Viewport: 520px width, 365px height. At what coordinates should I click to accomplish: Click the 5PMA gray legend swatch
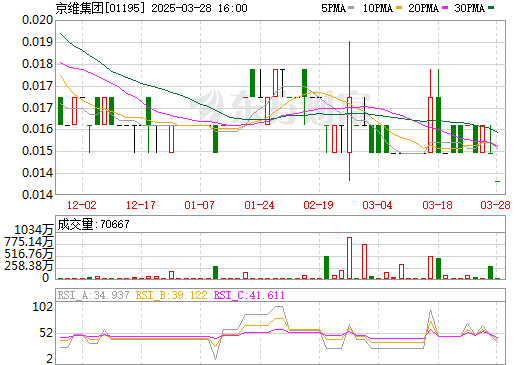[x=351, y=8]
